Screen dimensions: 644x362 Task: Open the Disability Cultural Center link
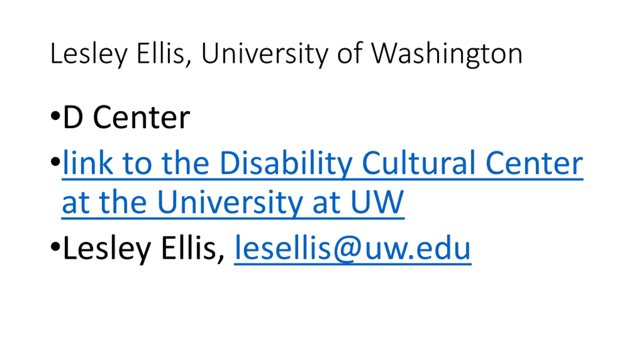pyautogui.click(x=322, y=163)
